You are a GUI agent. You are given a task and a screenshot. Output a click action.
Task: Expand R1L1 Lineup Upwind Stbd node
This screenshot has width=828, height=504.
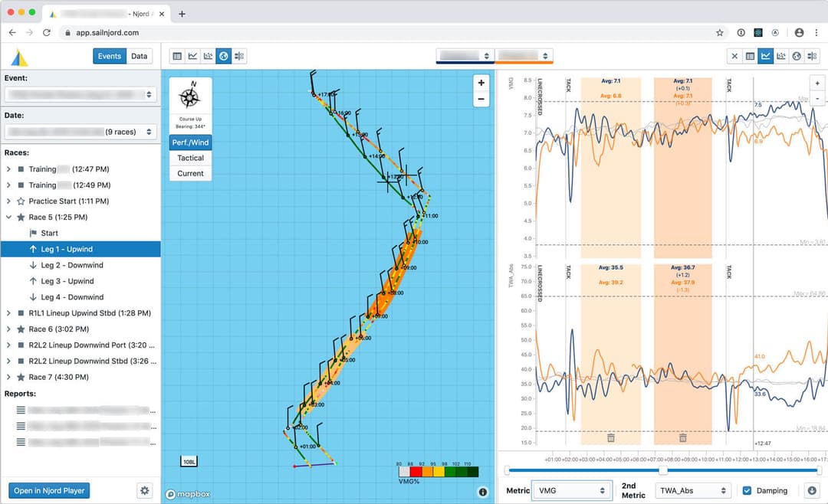pos(8,313)
